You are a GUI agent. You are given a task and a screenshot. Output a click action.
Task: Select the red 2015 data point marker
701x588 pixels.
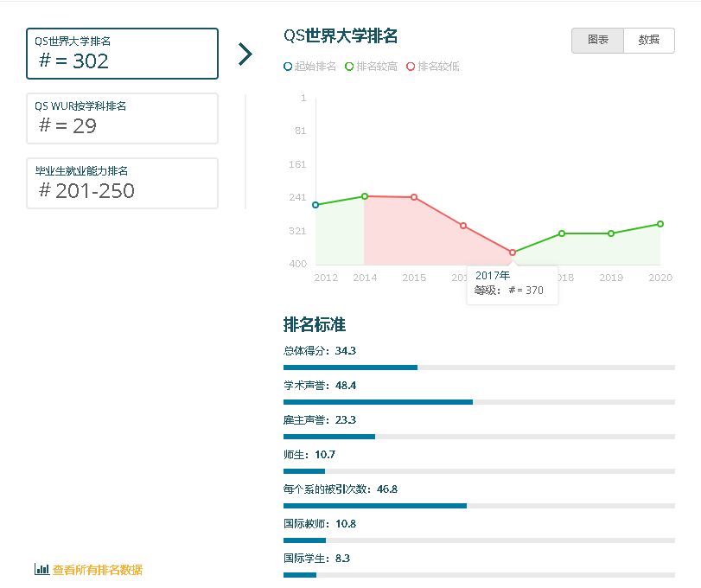pos(414,196)
